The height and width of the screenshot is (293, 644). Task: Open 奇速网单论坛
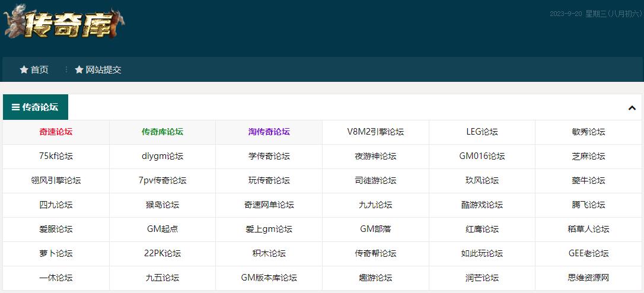point(269,205)
